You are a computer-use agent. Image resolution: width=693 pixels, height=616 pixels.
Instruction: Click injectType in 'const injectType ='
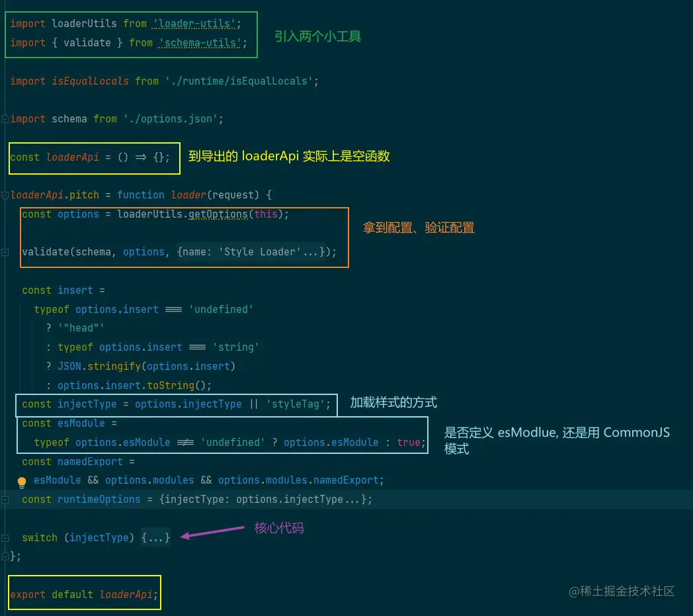(87, 404)
